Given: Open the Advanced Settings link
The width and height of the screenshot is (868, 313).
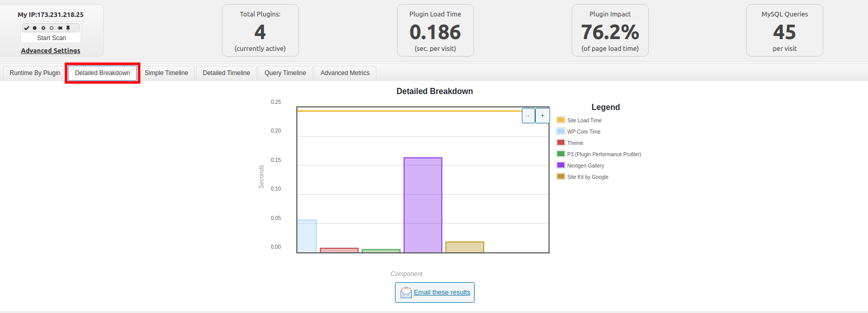Looking at the screenshot, I should [50, 51].
